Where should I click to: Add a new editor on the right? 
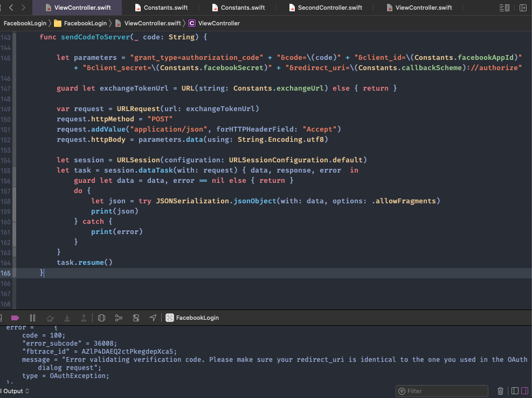522,8
